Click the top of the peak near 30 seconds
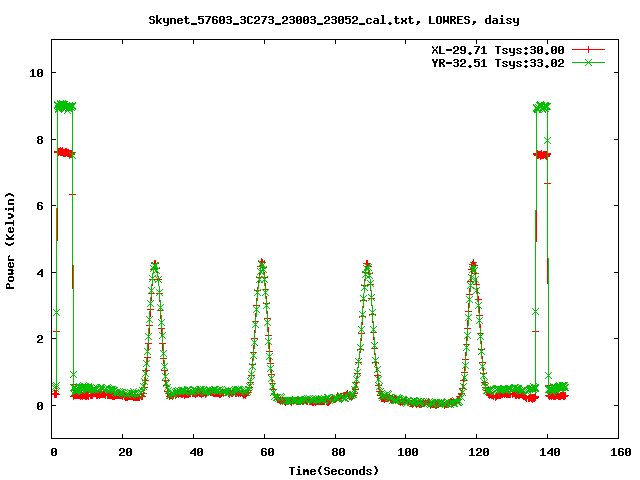 pos(155,265)
